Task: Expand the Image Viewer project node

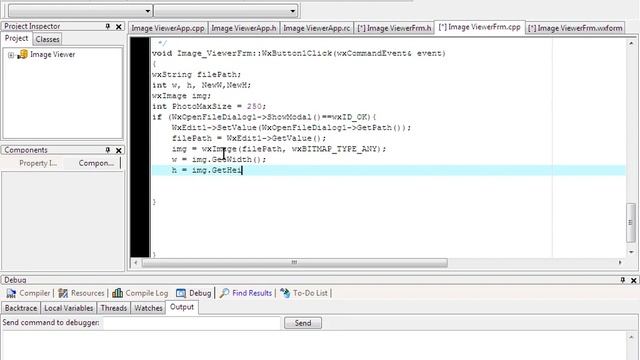Action: tap(11, 55)
